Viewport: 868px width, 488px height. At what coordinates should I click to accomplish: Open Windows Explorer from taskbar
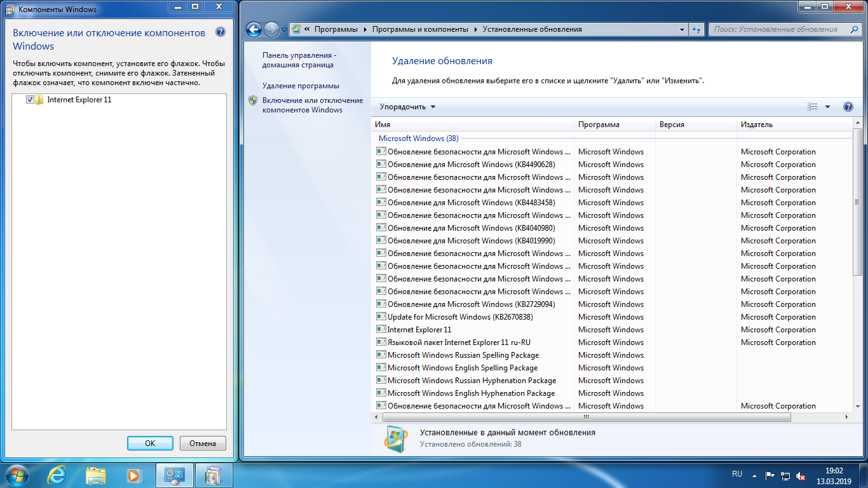(95, 475)
